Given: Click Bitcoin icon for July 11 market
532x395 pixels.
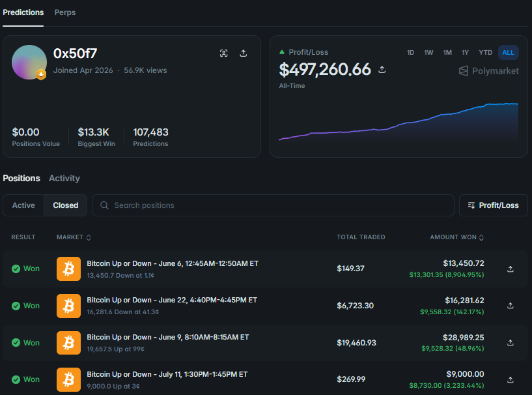Looking at the screenshot, I should (x=68, y=379).
